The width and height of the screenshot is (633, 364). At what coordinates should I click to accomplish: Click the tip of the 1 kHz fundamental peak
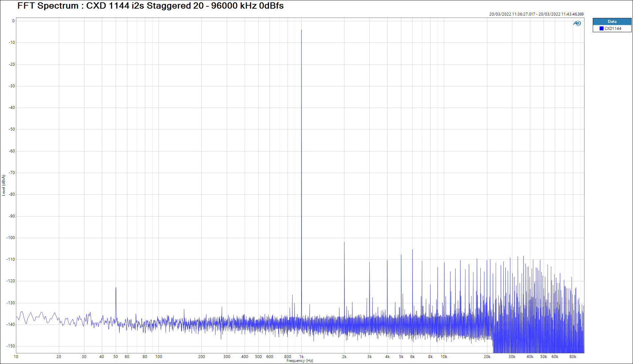302,31
